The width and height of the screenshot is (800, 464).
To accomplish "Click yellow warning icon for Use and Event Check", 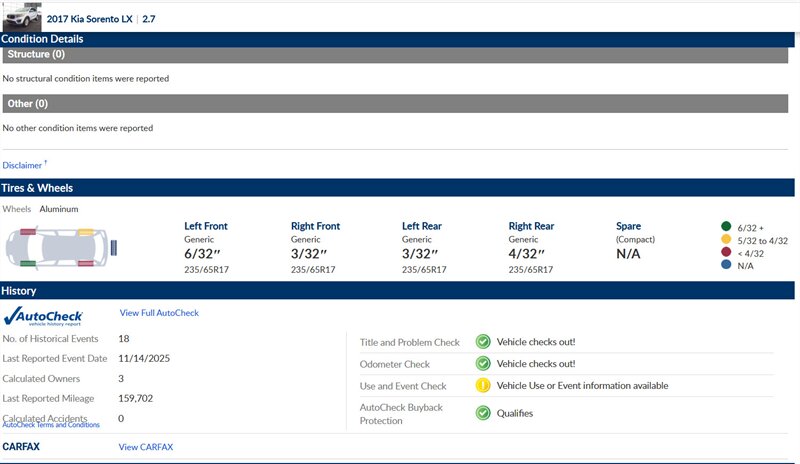I will (x=483, y=385).
